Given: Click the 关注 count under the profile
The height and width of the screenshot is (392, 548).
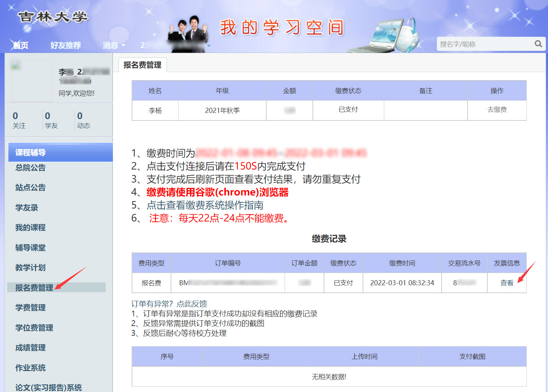Looking at the screenshot, I should [x=19, y=120].
